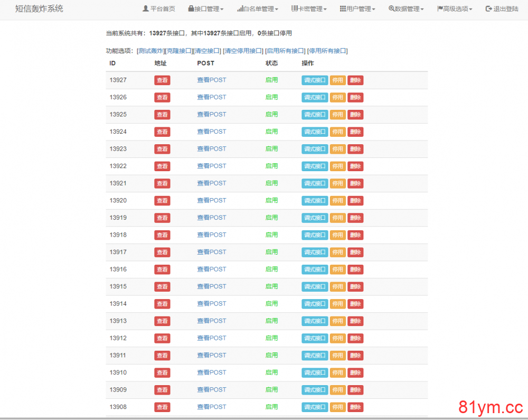528x420 pixels.
Task: Toggle 停用 for interface 13920
Action: pyautogui.click(x=337, y=201)
